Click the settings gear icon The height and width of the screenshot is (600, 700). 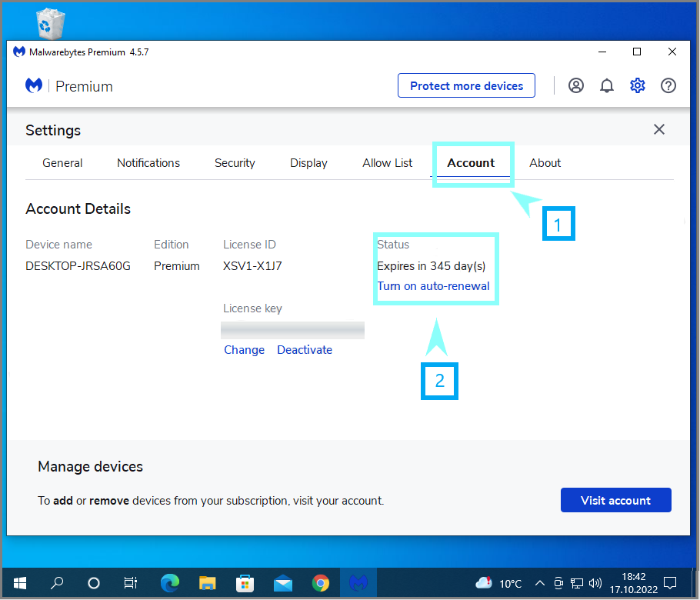(637, 85)
